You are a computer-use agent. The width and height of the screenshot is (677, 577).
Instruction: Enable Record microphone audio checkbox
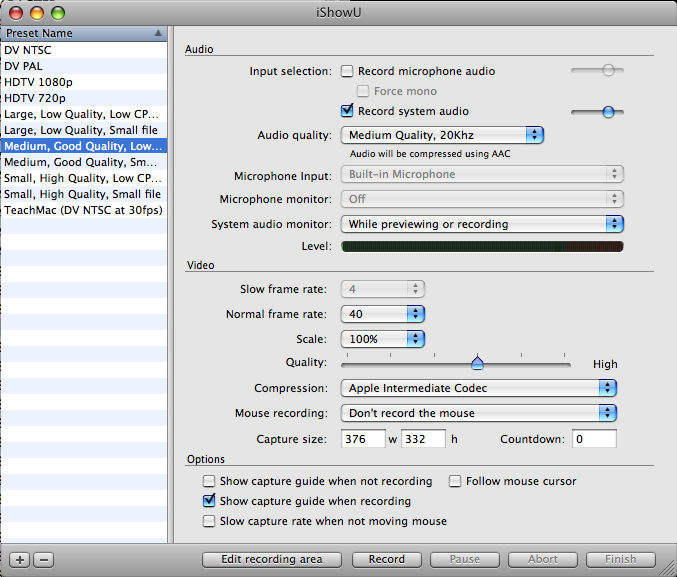tap(347, 71)
